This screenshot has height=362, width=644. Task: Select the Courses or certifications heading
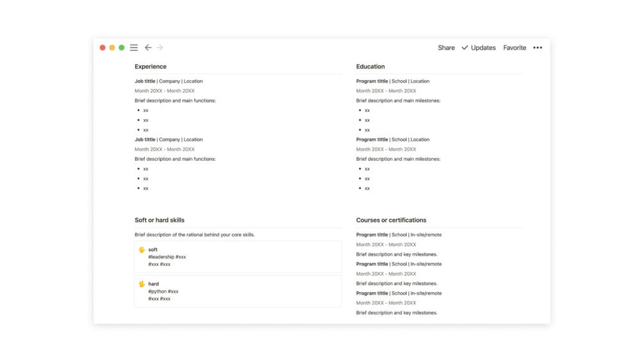point(391,220)
